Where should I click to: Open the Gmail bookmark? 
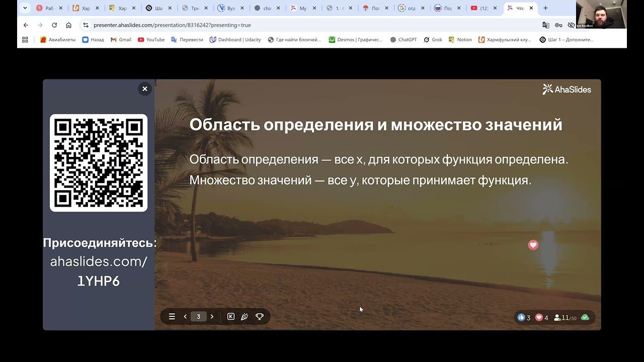pyautogui.click(x=121, y=40)
